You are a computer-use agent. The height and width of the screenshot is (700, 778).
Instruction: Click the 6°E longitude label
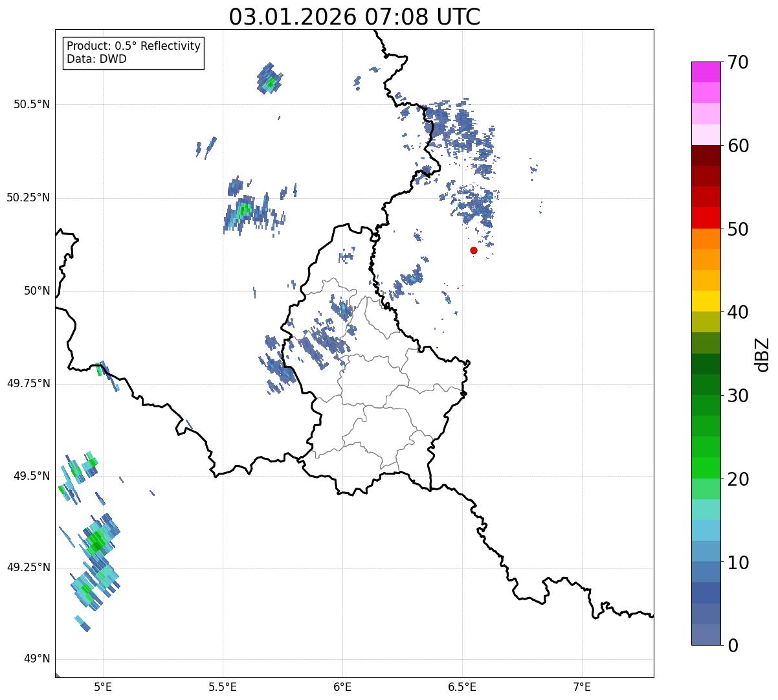point(342,687)
